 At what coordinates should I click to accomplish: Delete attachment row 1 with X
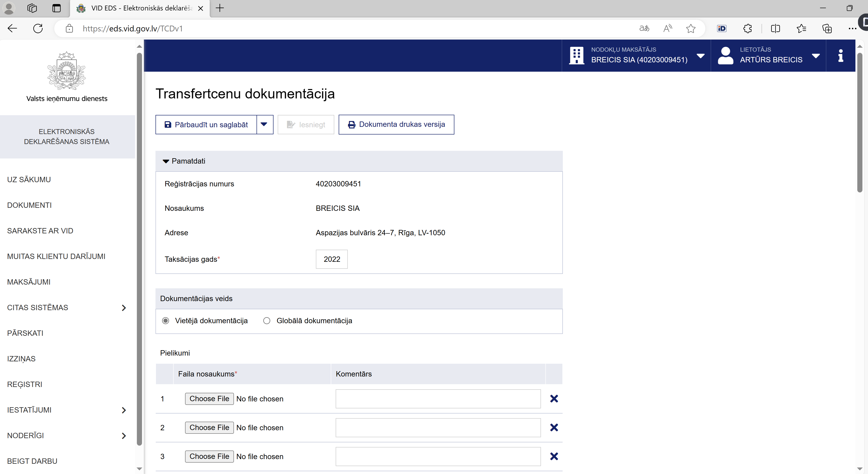click(x=554, y=399)
